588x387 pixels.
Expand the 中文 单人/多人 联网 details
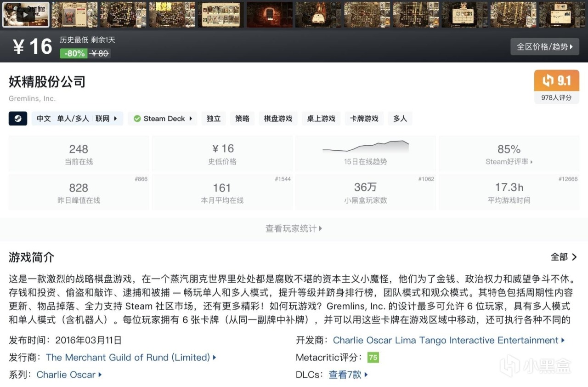pyautogui.click(x=77, y=119)
